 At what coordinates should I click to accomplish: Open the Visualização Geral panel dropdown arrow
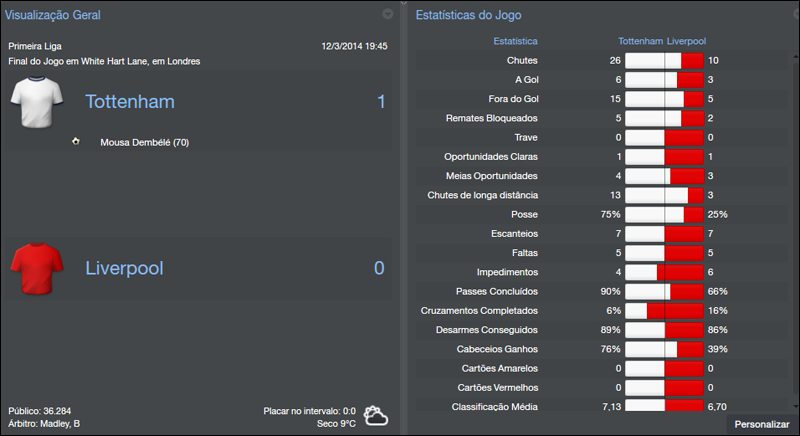coord(388,14)
